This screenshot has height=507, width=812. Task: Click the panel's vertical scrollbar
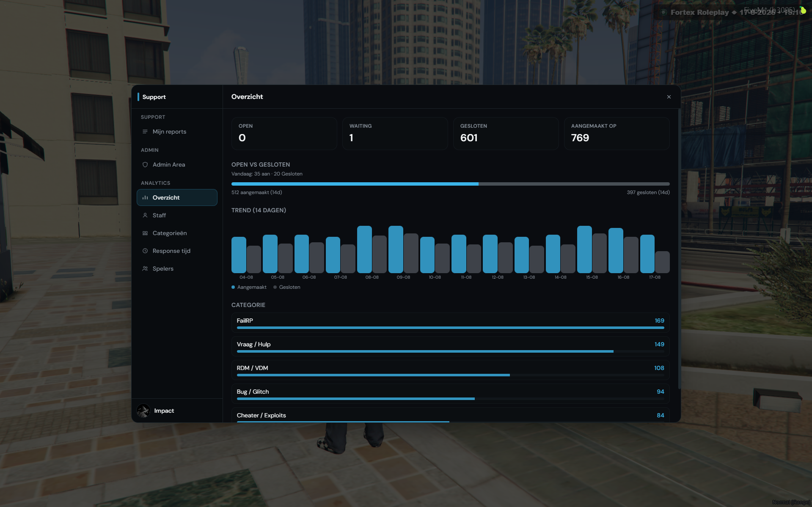coord(679,249)
